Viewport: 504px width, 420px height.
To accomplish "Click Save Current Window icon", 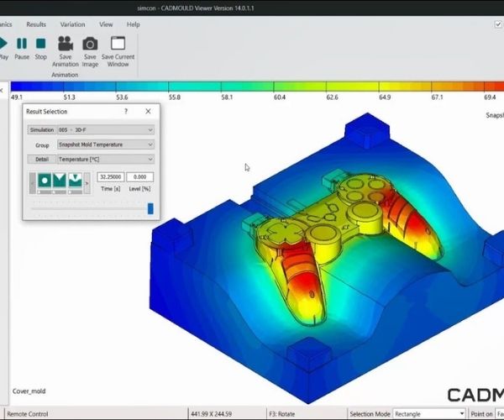I will click(118, 44).
